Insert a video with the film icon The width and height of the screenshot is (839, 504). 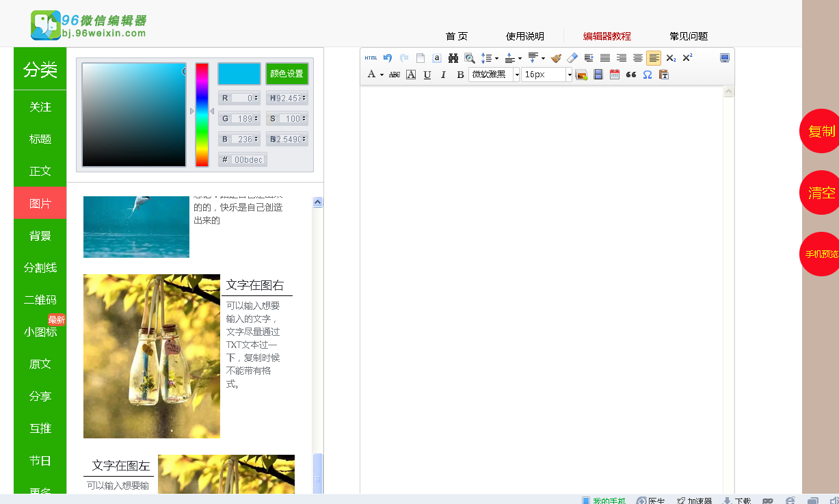597,75
